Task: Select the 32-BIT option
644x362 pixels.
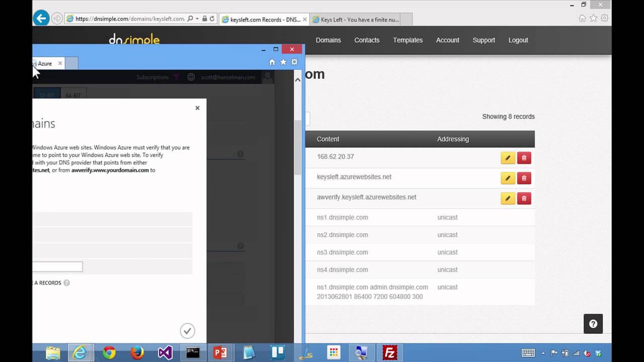Action: tap(47, 95)
